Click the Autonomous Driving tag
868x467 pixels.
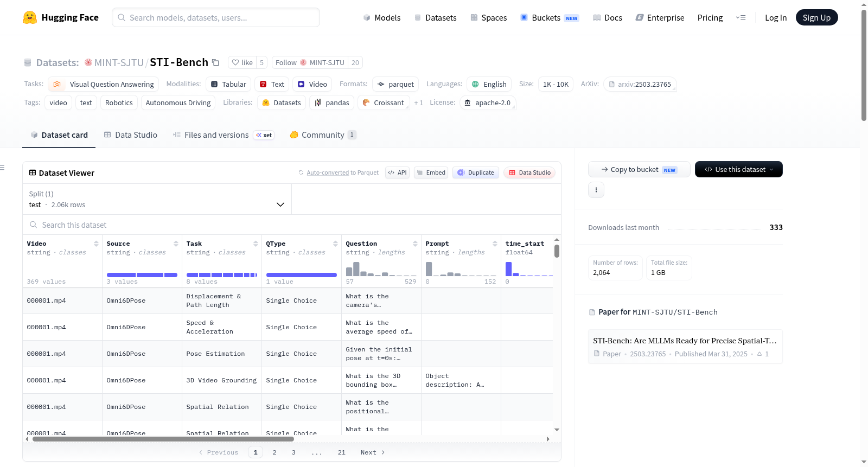tap(178, 103)
